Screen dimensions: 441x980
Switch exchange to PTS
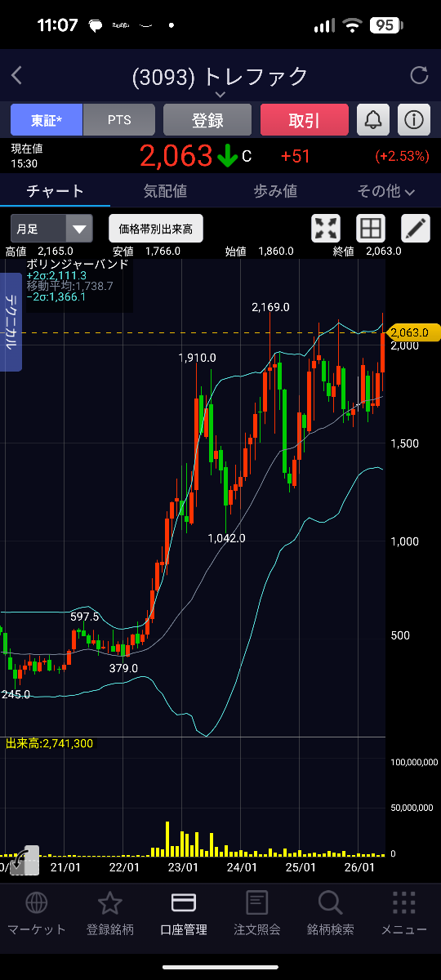119,120
